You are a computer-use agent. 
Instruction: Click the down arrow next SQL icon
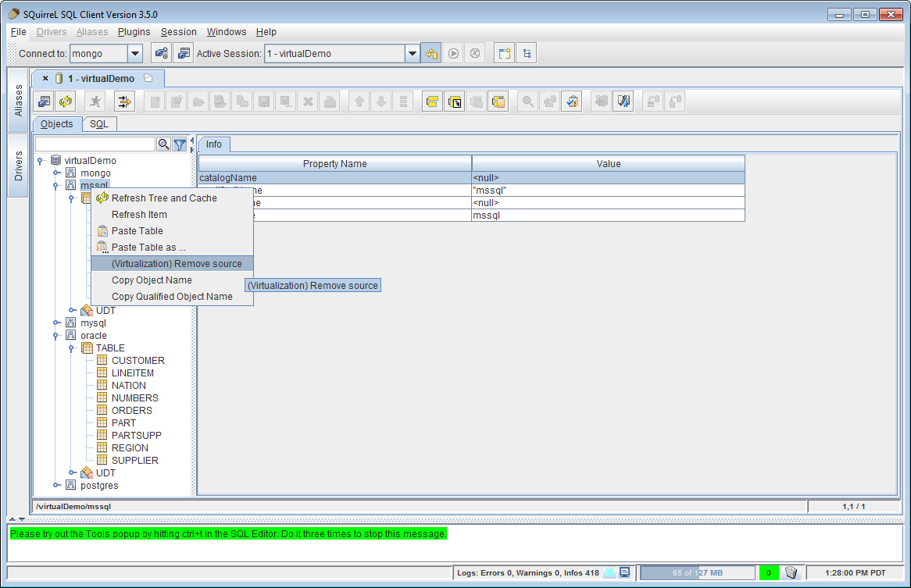coord(381,102)
